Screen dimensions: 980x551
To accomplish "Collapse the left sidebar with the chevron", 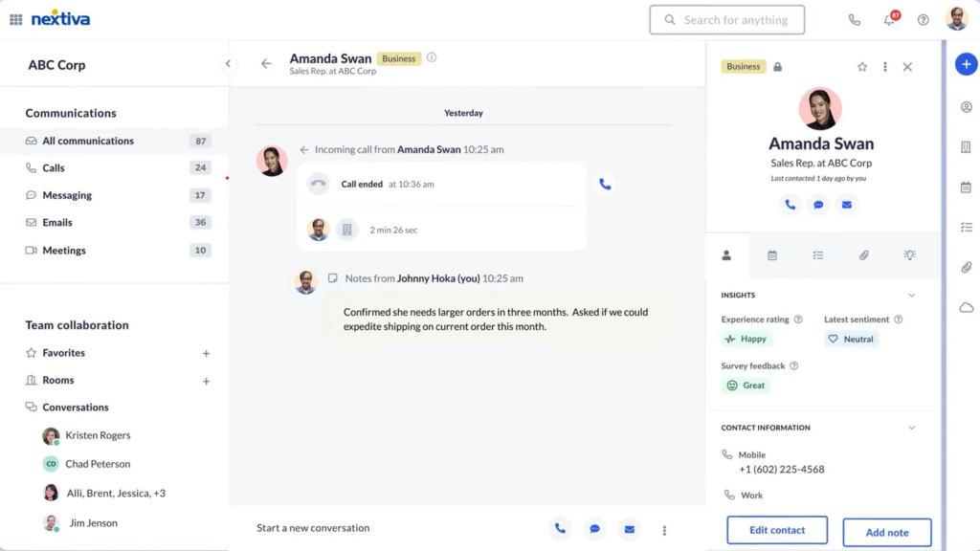I will 228,64.
